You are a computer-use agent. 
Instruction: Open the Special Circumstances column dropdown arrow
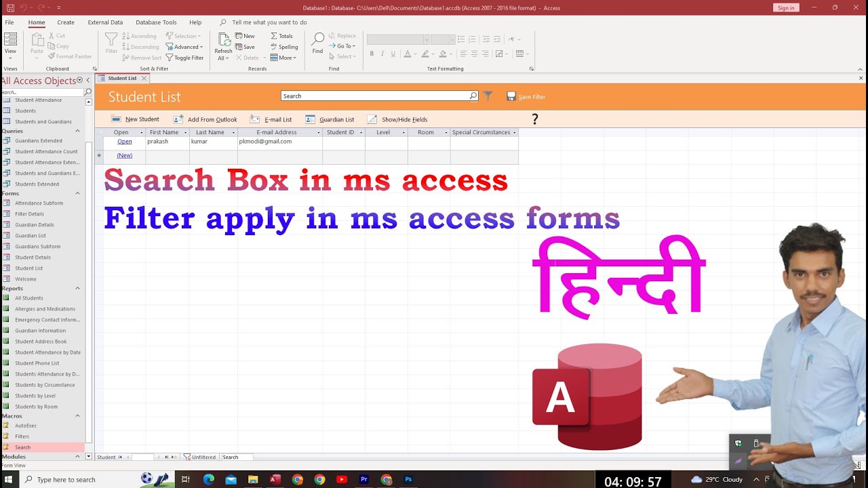point(515,133)
